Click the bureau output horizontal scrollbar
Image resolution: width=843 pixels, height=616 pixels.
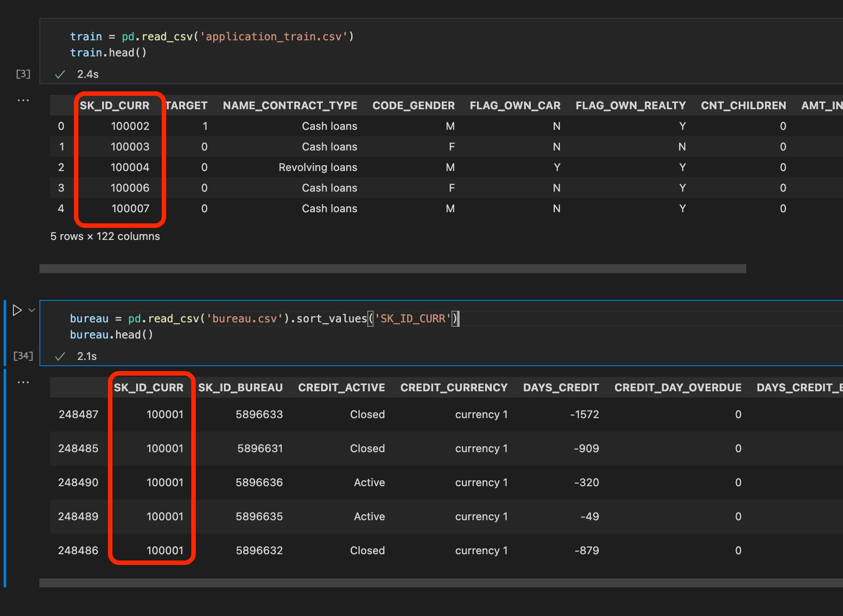[x=441, y=583]
